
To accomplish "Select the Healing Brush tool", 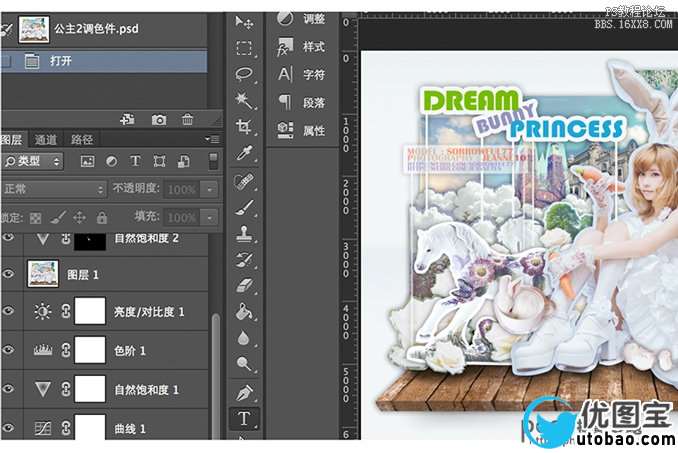I will (244, 181).
